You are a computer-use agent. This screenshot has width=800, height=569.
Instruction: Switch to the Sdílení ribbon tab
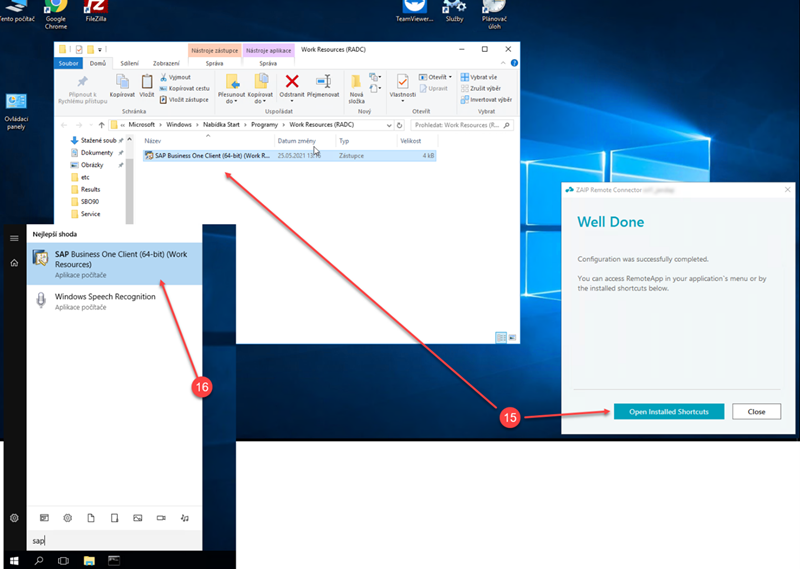pyautogui.click(x=129, y=63)
